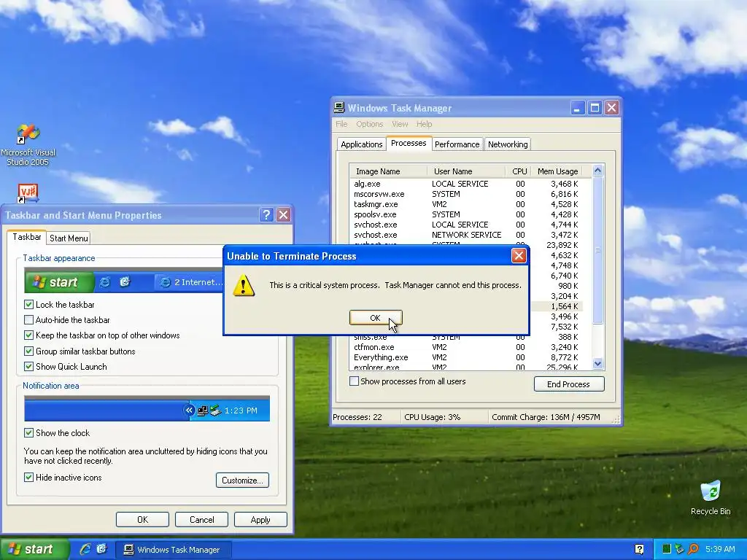Click Cancel in Taskbar Properties window
The height and width of the screenshot is (560, 747).
click(x=201, y=519)
